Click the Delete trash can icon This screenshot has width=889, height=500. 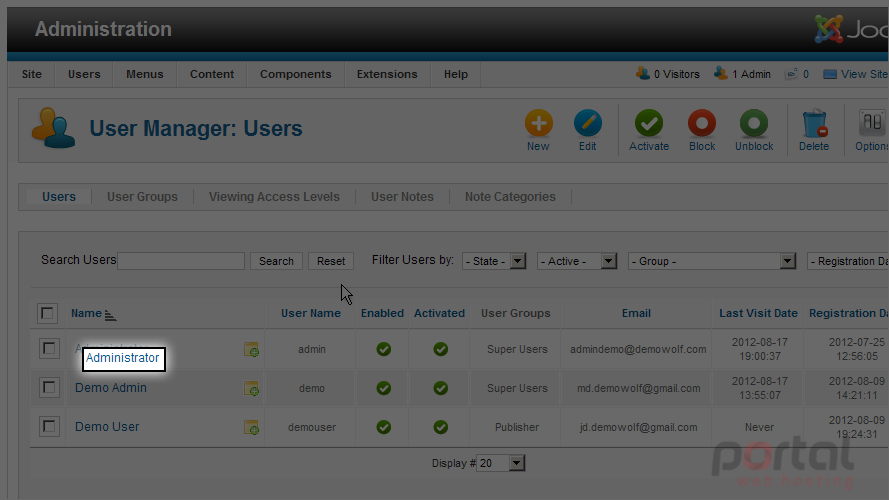tap(815, 123)
